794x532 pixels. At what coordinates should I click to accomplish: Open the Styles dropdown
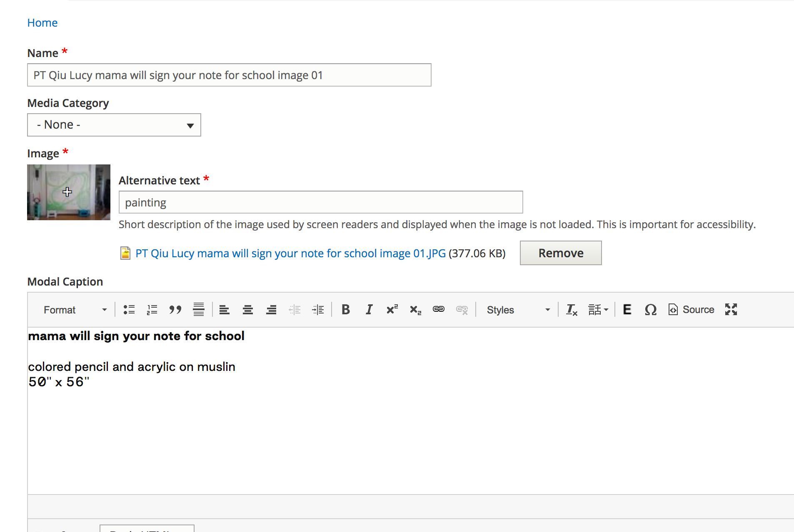coord(518,310)
